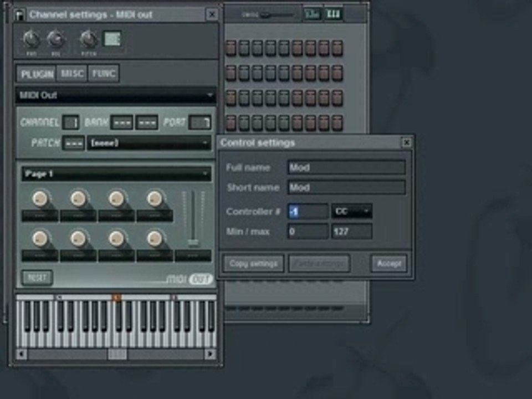532x399 pixels.
Task: Click the RESET button
Action: coord(37,278)
